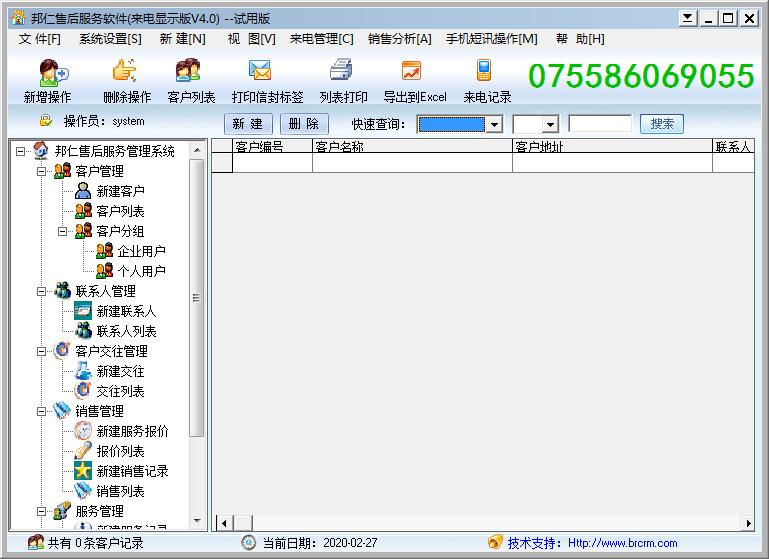Open the 手机短讯操作[M] menu
Image resolution: width=769 pixels, height=559 pixels.
[491, 39]
